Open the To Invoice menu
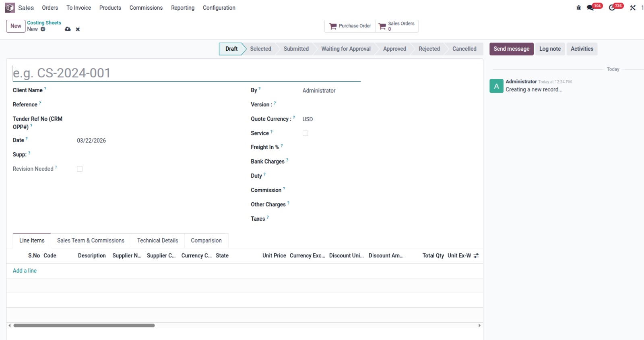The image size is (644, 340). 78,8
